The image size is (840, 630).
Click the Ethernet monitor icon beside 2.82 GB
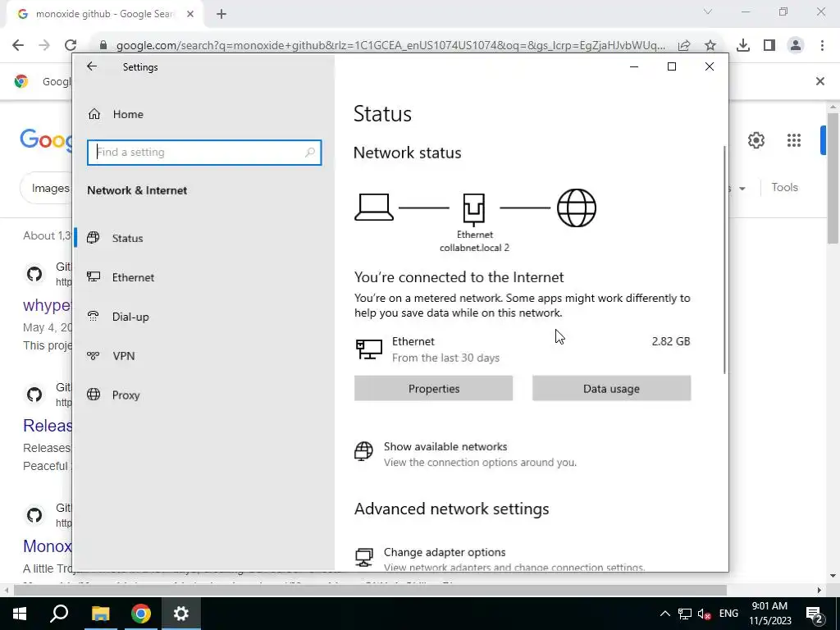click(369, 349)
